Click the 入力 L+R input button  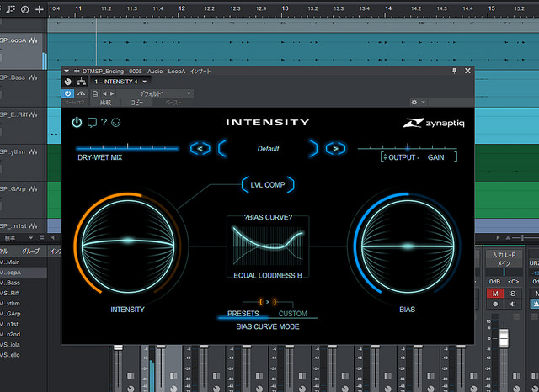(504, 255)
